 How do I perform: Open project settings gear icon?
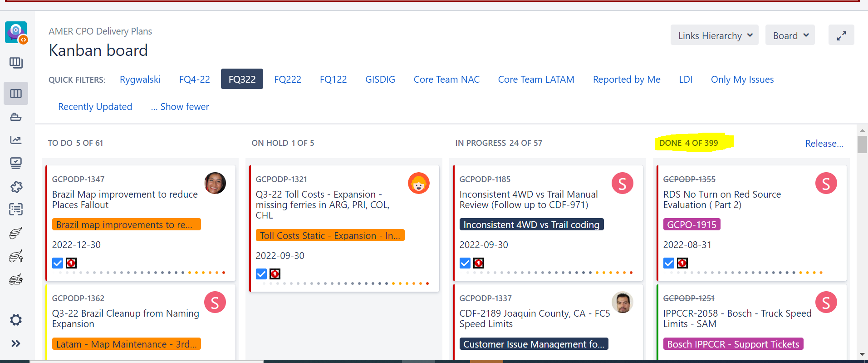pos(16,320)
